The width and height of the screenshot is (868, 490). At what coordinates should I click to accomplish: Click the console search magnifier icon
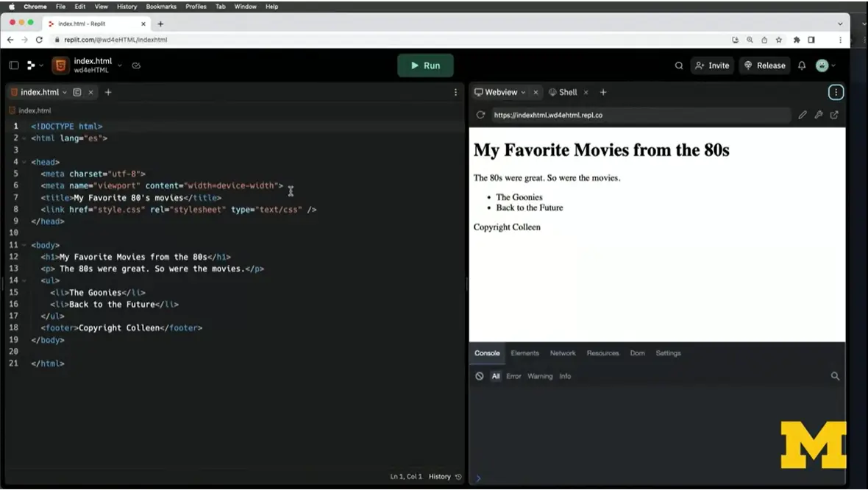835,376
